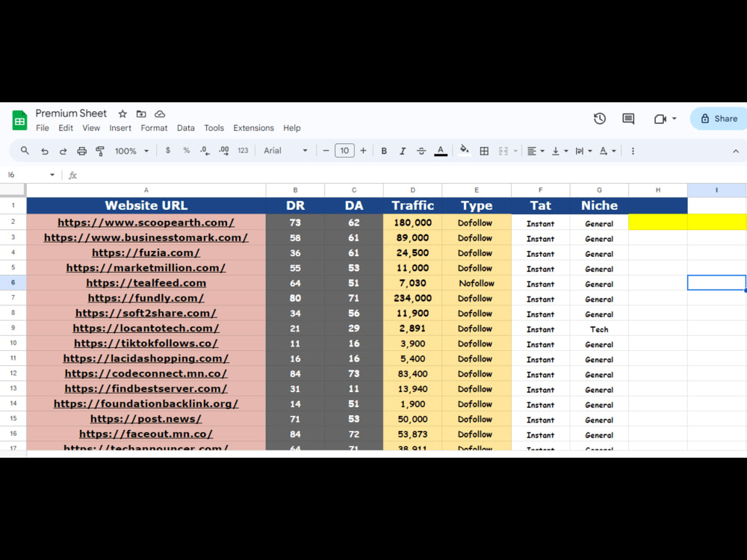Open the borders tool
747x560 pixels.
(484, 151)
